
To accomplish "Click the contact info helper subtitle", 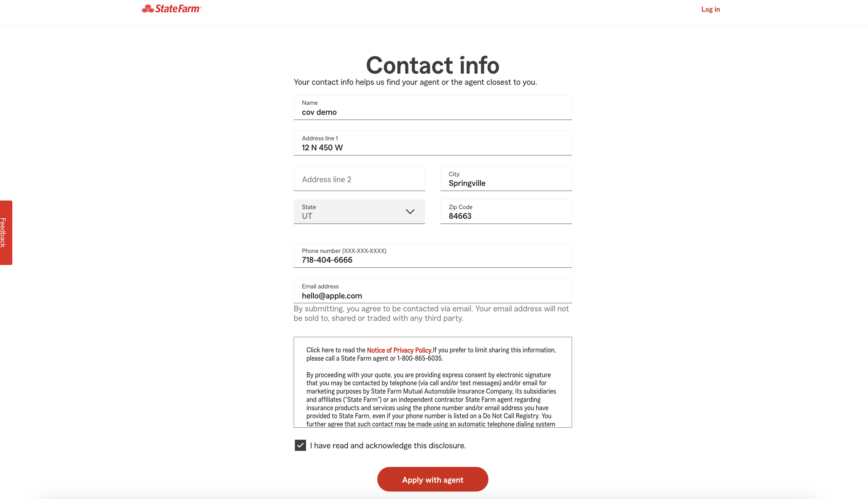I will (415, 82).
